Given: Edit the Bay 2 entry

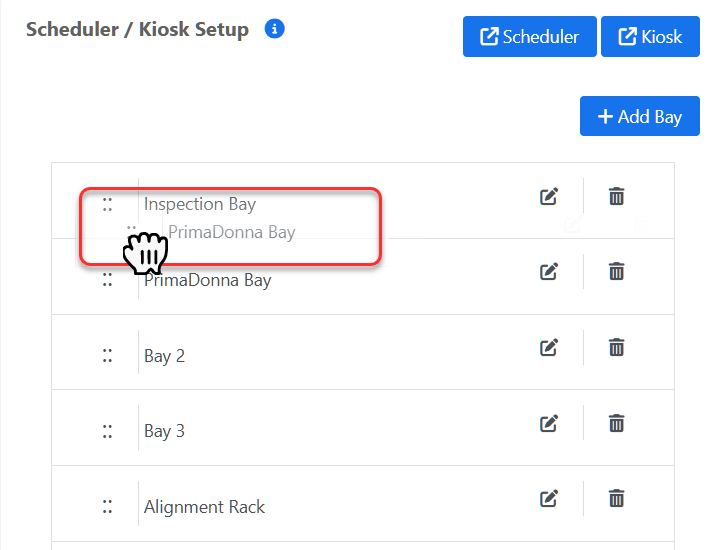Looking at the screenshot, I should [x=548, y=347].
